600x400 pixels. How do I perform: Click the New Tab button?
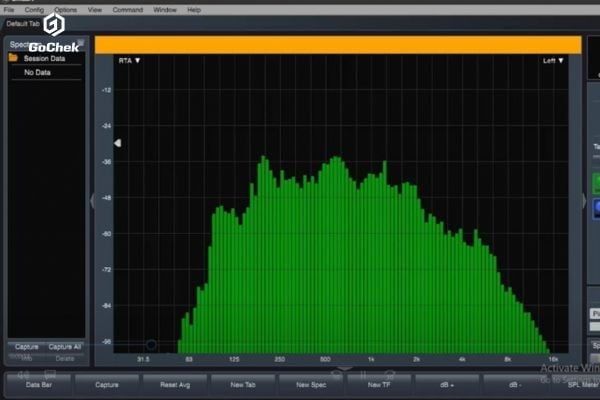243,385
